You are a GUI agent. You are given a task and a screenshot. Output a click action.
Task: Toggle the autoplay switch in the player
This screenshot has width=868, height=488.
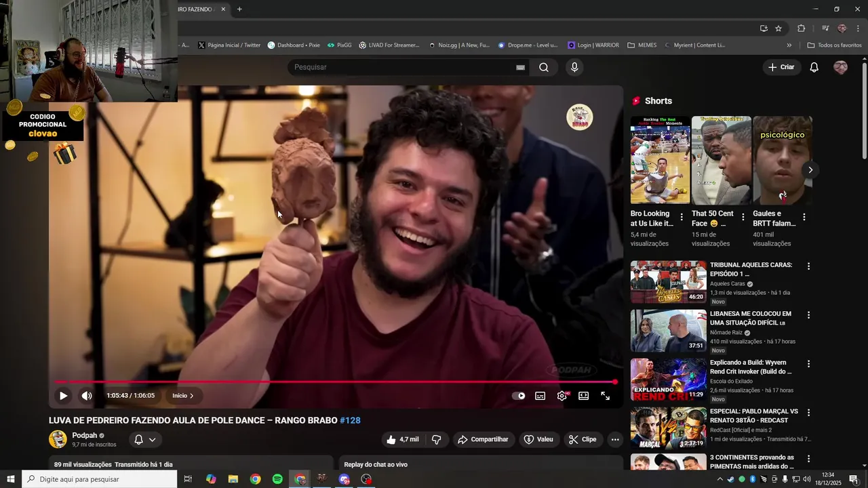[x=519, y=396]
